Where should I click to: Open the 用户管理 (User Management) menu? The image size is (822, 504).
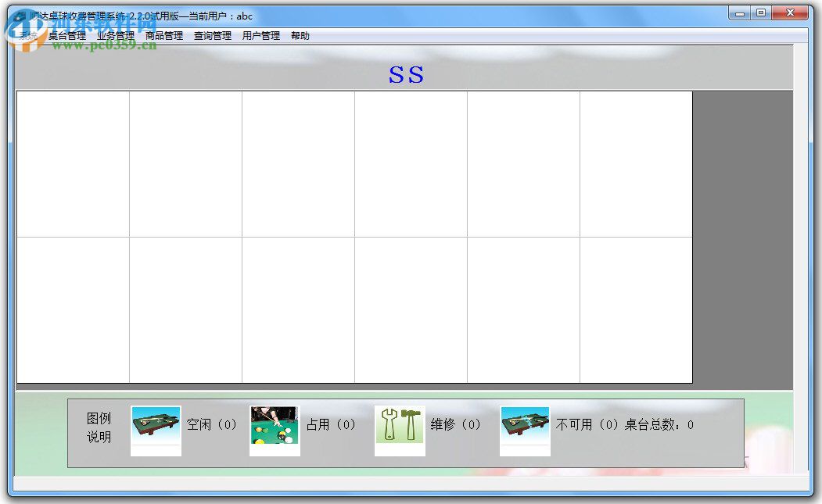coord(260,34)
